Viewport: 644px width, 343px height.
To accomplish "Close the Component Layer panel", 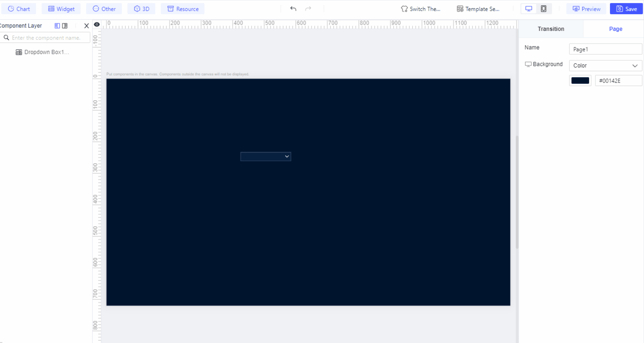I will [x=87, y=26].
